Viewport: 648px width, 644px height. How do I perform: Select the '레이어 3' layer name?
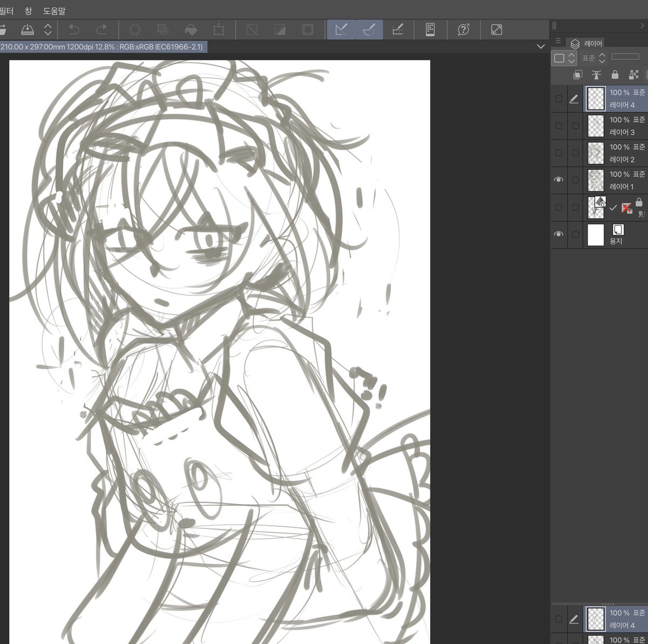coord(622,132)
